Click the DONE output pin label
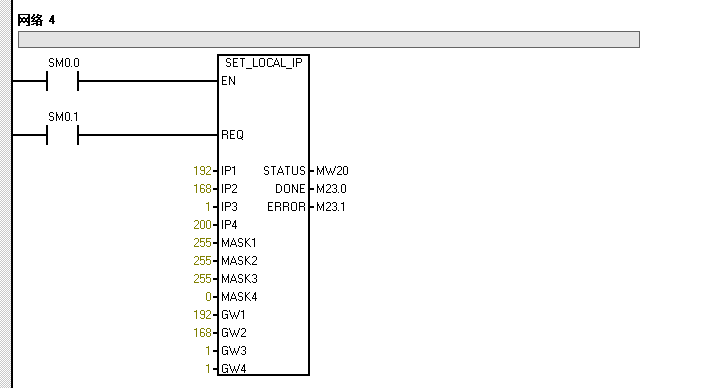 [290, 189]
